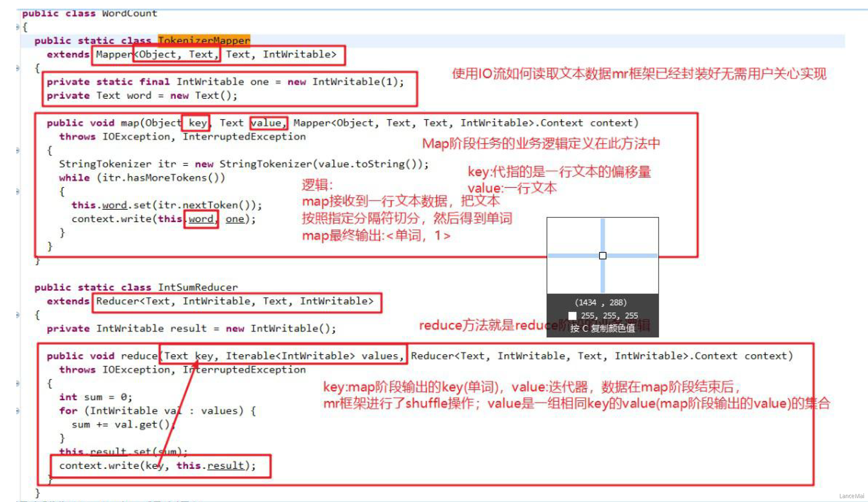
Task: Collapse the TokenizerMapper class body fold marker
Action: 18,68
